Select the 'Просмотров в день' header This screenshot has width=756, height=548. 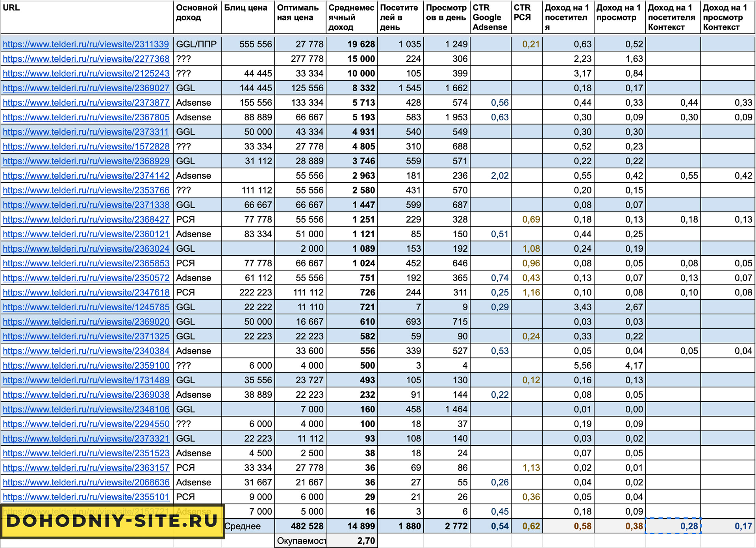447,17
